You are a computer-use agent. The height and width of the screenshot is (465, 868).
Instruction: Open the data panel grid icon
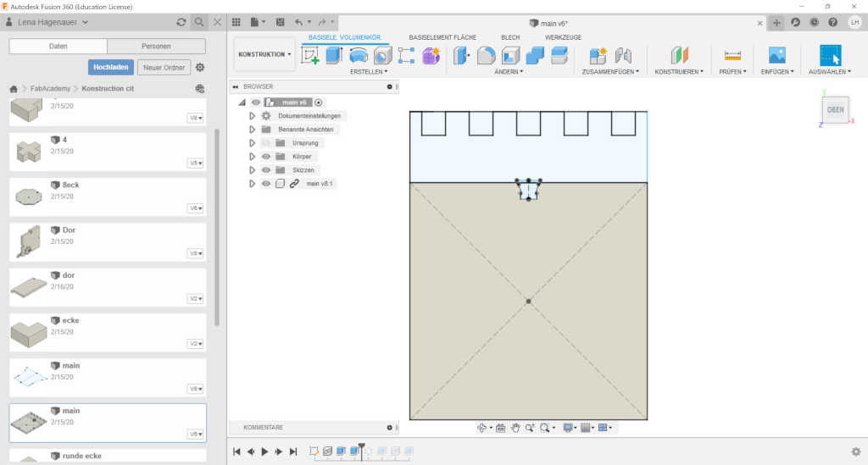236,22
